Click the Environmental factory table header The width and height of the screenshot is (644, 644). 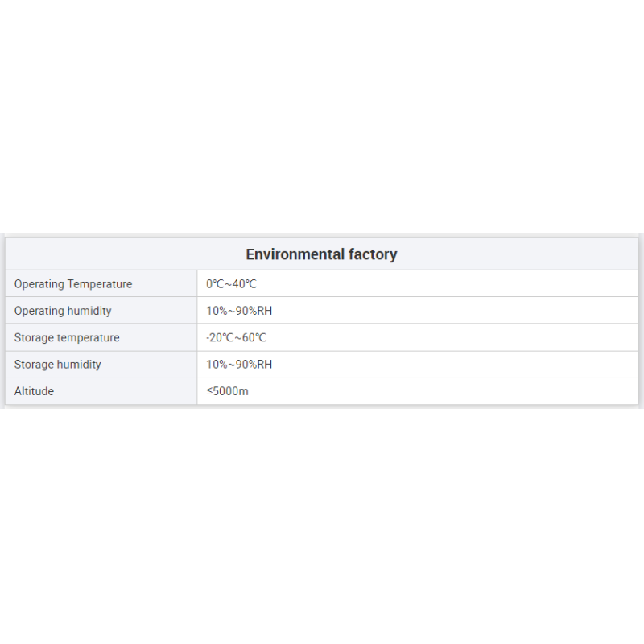pyautogui.click(x=321, y=254)
